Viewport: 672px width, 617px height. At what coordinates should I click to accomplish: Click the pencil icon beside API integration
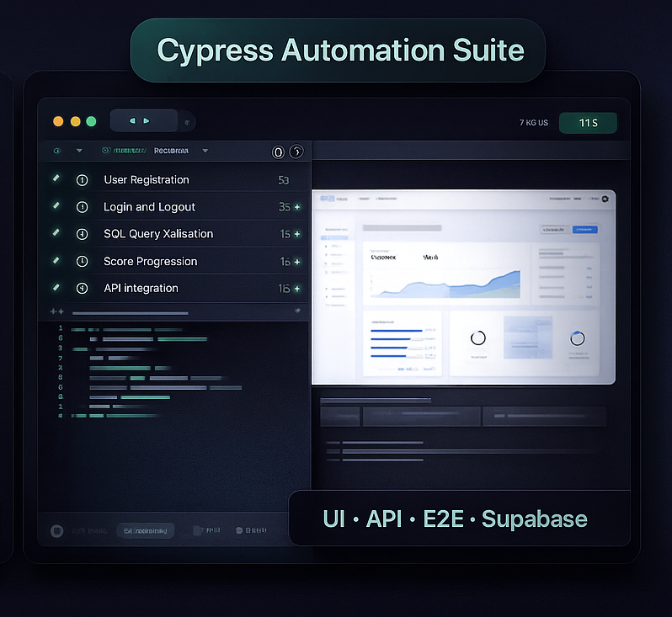point(56,287)
